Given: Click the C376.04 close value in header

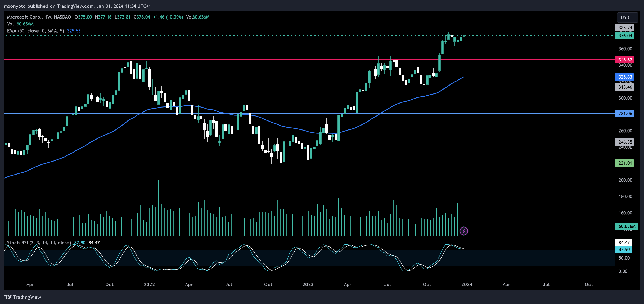Looking at the screenshot, I should [142, 17].
